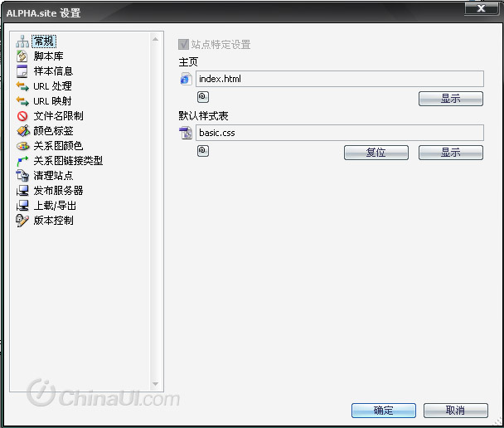Click the HTML file icon beside index.html
This screenshot has width=504, height=428.
[x=187, y=79]
